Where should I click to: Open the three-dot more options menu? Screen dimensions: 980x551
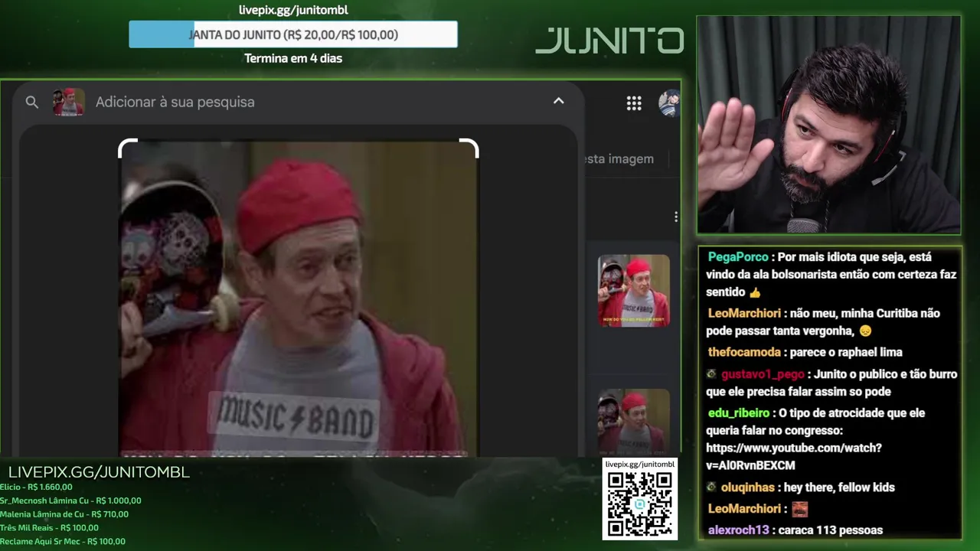point(675,217)
